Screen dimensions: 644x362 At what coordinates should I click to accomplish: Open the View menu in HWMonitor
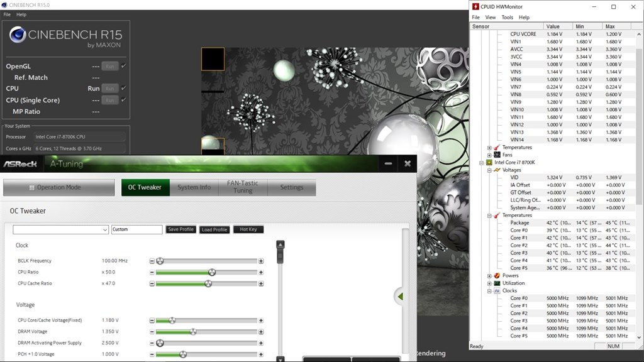(x=491, y=17)
